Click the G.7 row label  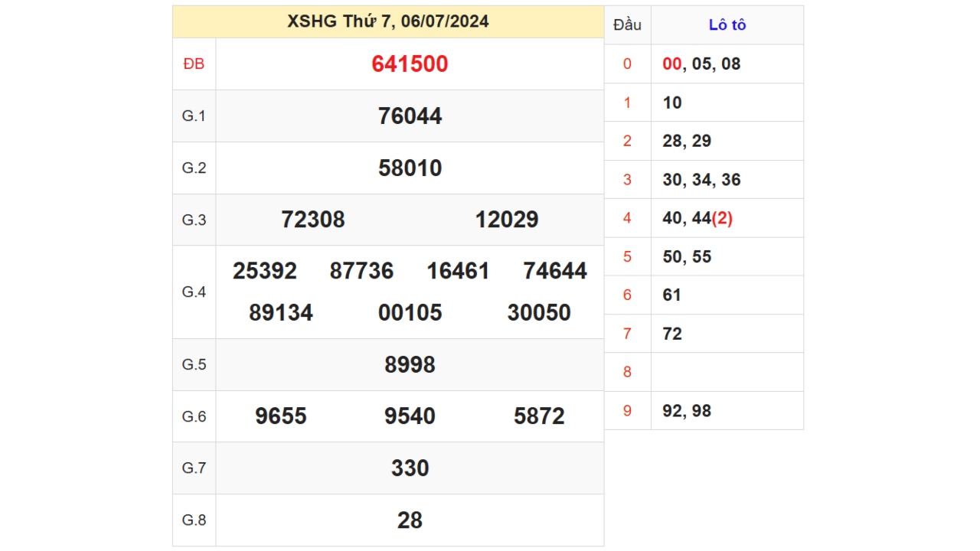(194, 468)
